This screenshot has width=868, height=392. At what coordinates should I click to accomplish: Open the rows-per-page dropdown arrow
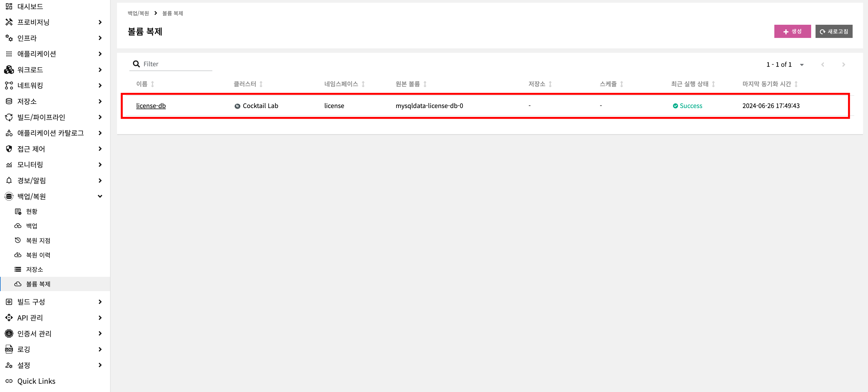(802, 65)
